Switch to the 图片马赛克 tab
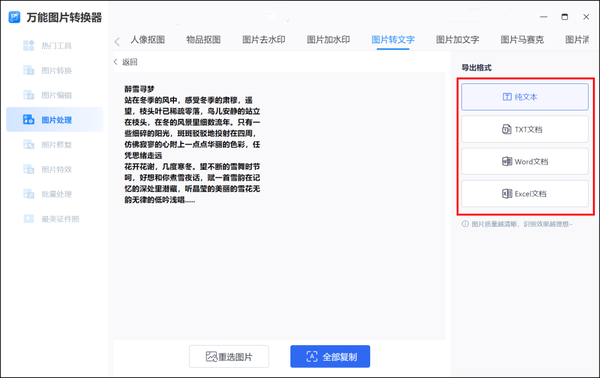Screen dimensions: 600x378 click(522, 40)
